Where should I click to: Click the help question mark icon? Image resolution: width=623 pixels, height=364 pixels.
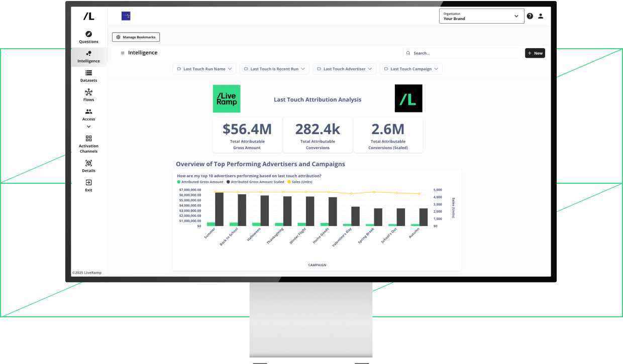tap(530, 16)
